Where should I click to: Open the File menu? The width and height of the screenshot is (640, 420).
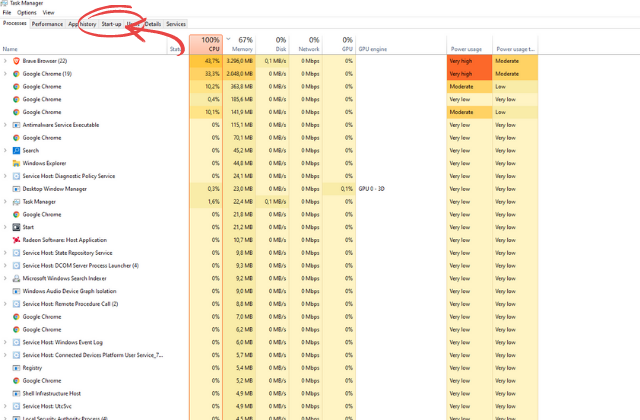7,13
